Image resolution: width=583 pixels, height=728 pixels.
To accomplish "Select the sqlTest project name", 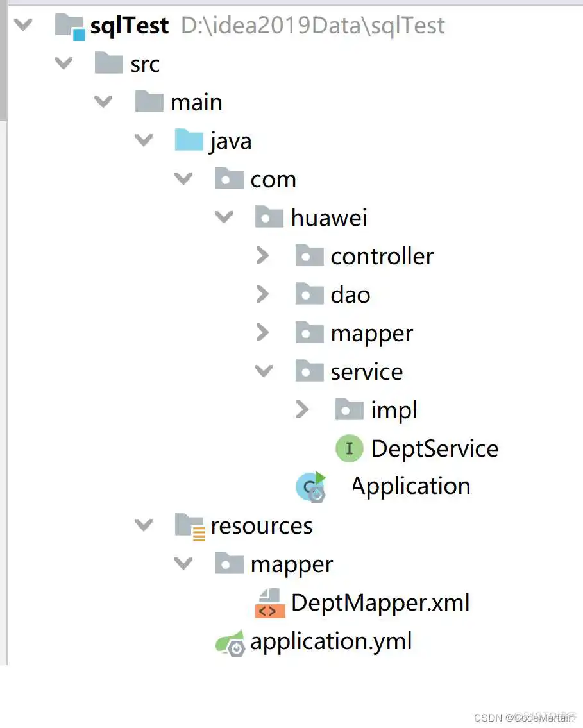I will pos(129,26).
